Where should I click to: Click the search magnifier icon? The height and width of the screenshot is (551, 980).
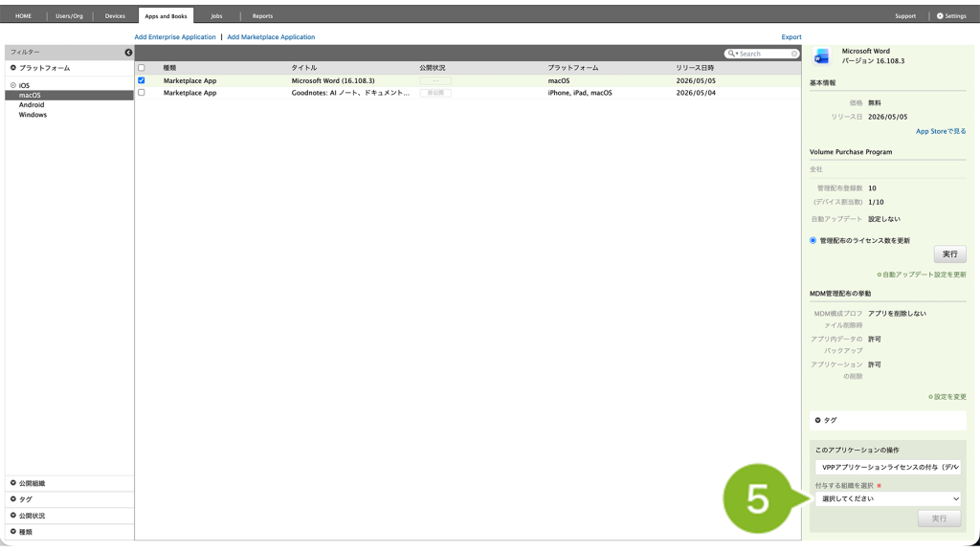click(x=731, y=54)
